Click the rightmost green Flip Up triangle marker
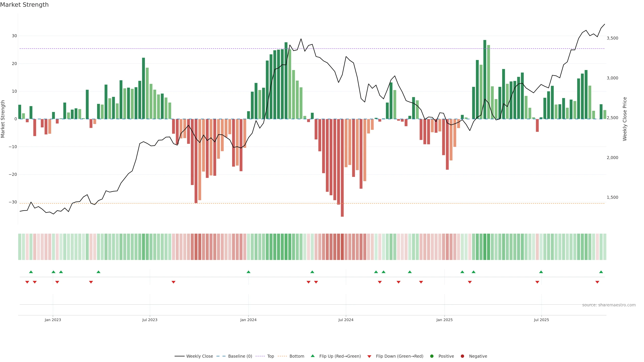Screen dimensions: 644x362 (601, 272)
